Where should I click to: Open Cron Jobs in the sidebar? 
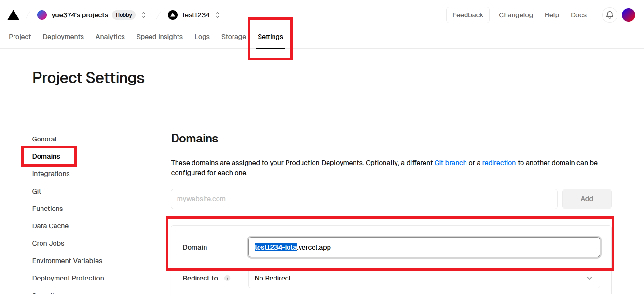[x=48, y=243]
